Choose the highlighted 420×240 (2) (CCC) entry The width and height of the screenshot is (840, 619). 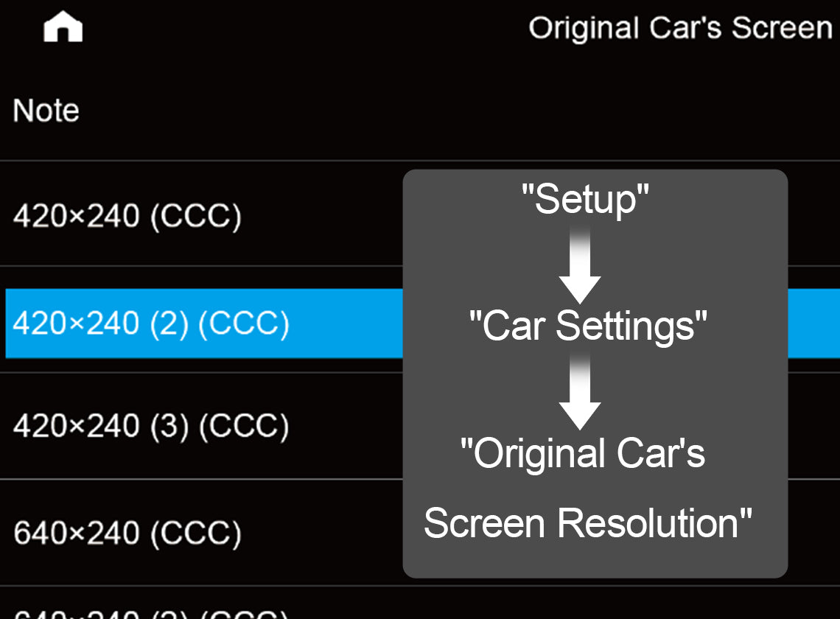click(151, 324)
